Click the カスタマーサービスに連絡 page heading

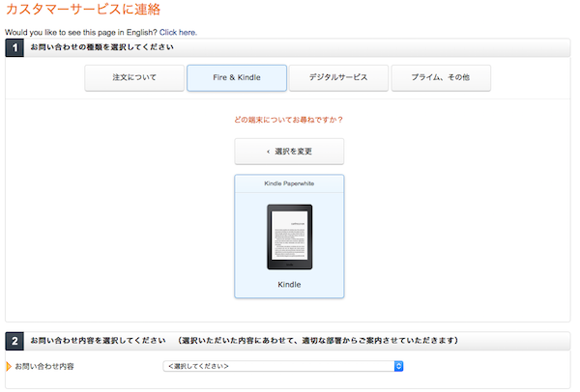point(83,10)
